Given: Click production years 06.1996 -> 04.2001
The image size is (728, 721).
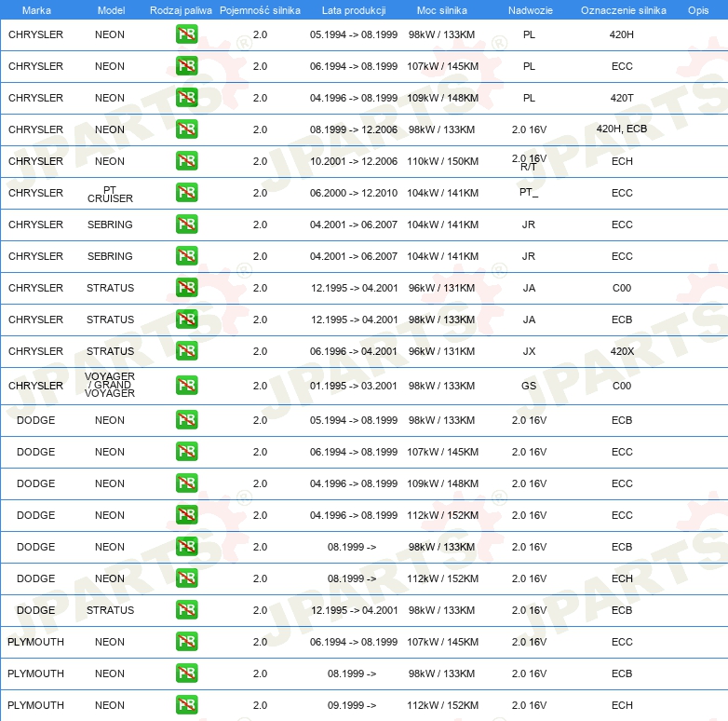Looking at the screenshot, I should [354, 351].
